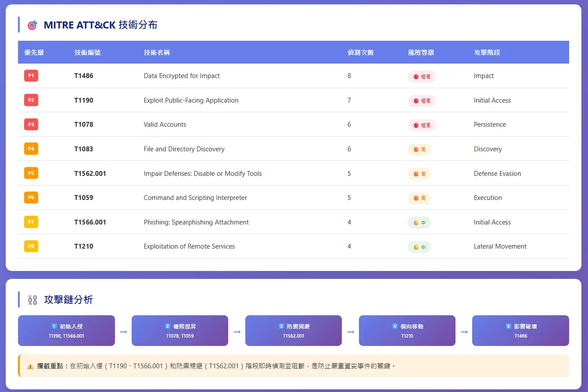Click the 中 risk badge in the T1210 row
The image size is (588, 392).
419,247
